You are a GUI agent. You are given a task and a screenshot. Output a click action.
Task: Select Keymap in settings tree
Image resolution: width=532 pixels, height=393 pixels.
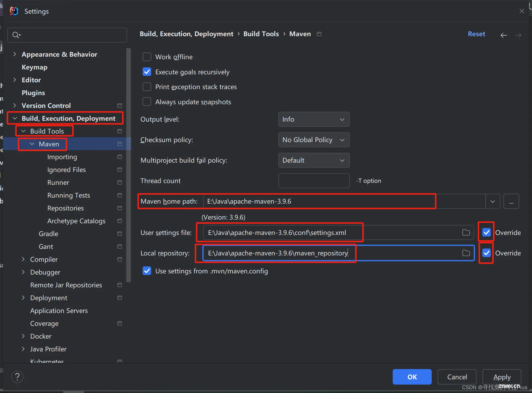click(34, 67)
